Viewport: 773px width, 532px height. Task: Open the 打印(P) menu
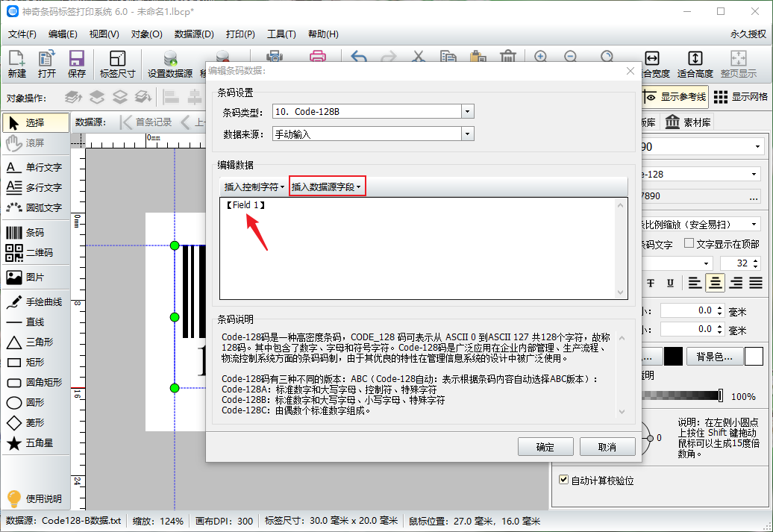coord(240,34)
